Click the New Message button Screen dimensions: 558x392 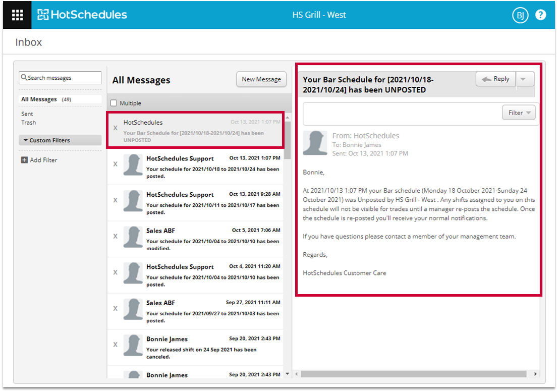click(x=261, y=79)
